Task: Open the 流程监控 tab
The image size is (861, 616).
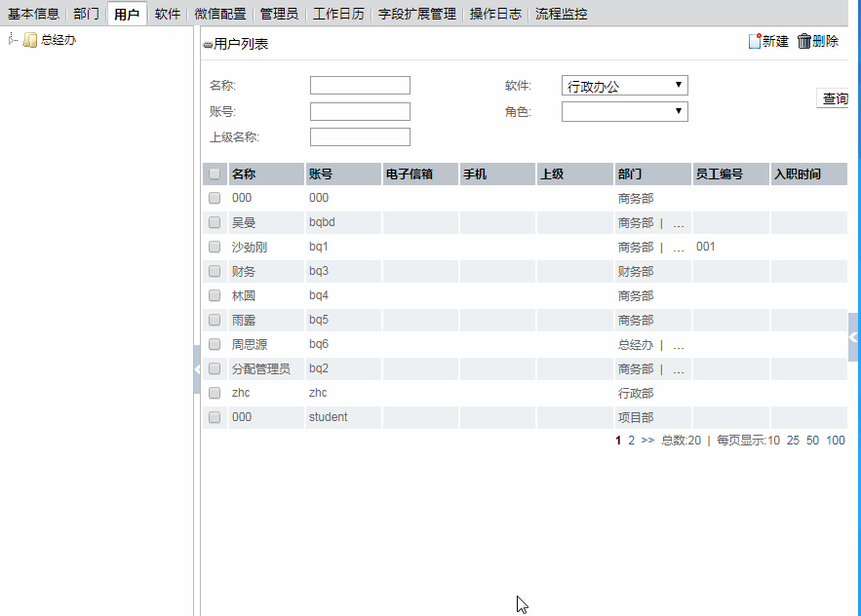Action: tap(561, 14)
